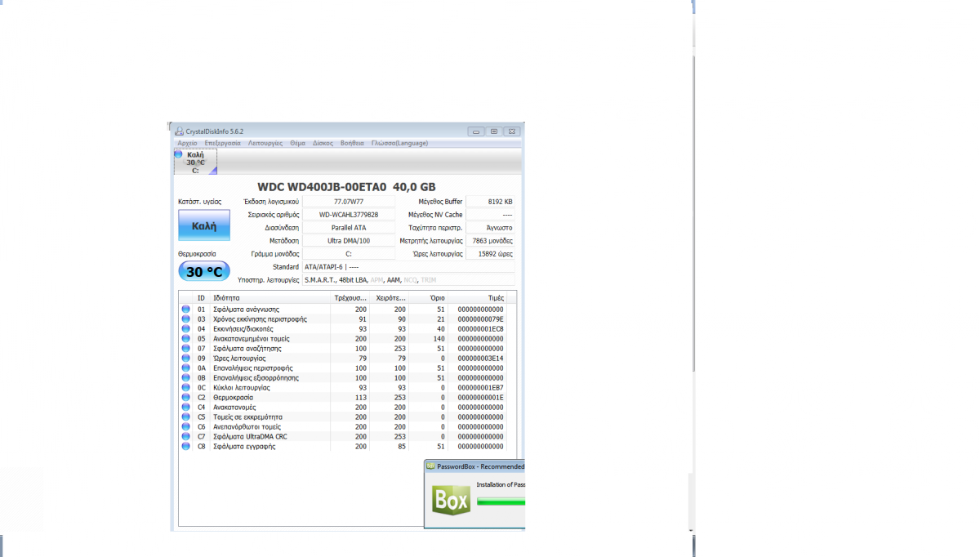Viewport: 980px width, 557px height.
Task: Click the status dot of row 07 Σφάλματα αναζήτησης
Action: point(186,349)
